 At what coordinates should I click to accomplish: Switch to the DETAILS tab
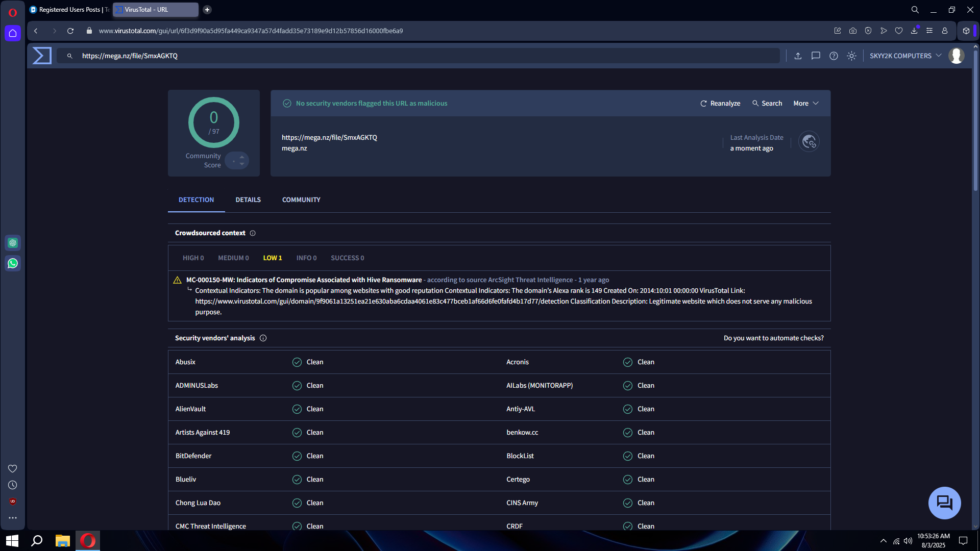click(x=248, y=200)
